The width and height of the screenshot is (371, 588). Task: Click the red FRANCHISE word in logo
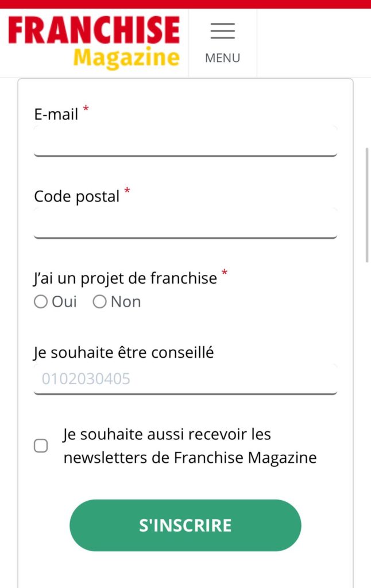[x=94, y=30]
